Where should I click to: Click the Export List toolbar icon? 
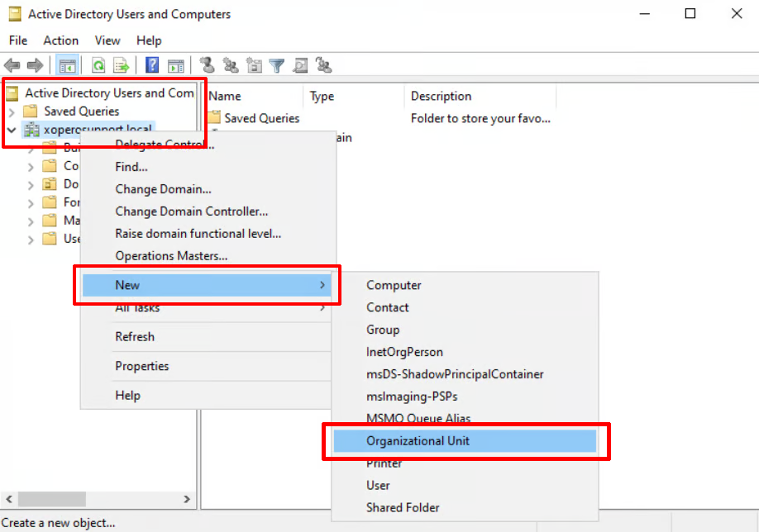(x=121, y=65)
